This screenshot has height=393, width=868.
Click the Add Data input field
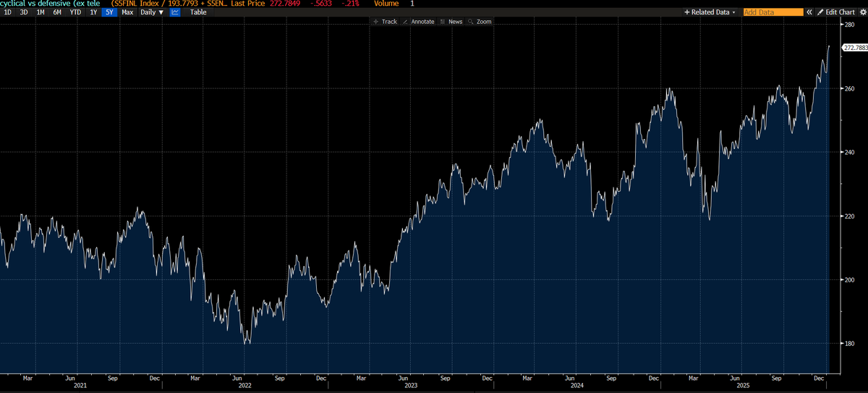point(773,12)
